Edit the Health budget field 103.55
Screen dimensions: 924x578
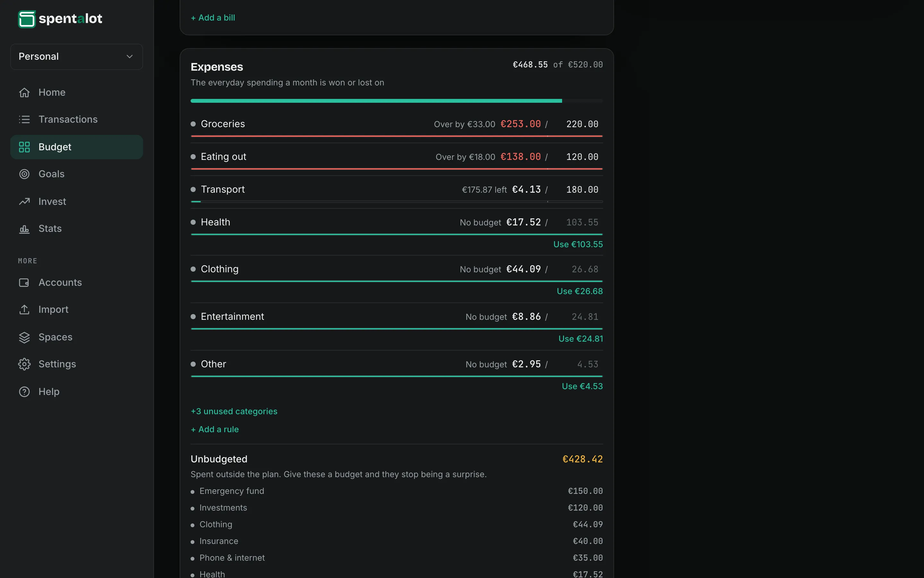(x=577, y=223)
